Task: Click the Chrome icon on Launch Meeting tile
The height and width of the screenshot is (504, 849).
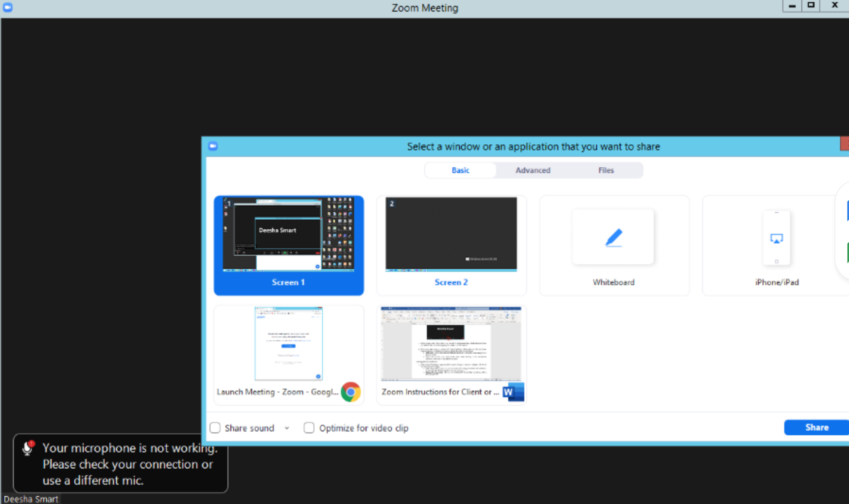Action: coord(350,392)
